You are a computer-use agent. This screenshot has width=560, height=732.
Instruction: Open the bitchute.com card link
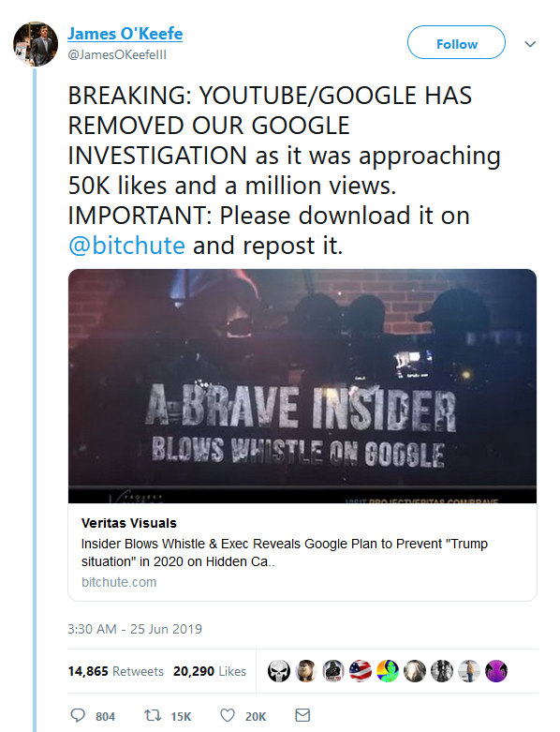coord(119,582)
